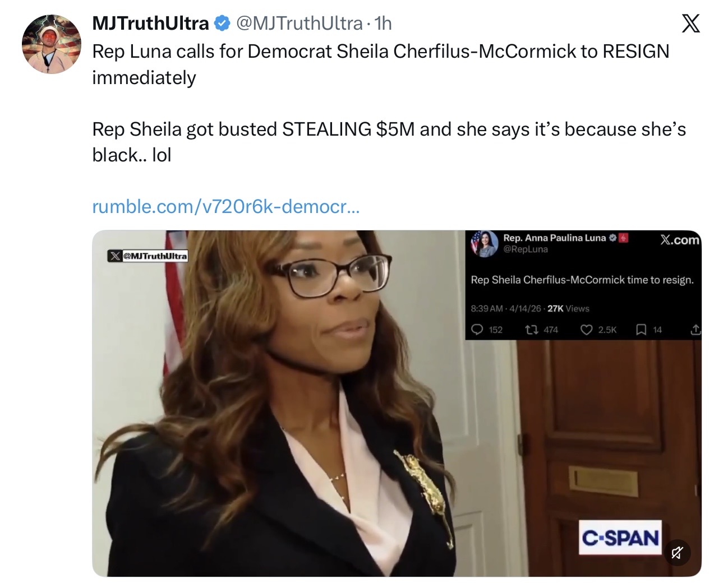Open MJTruthUltra profile avatar
Screen dimensions: 714x588
point(51,44)
